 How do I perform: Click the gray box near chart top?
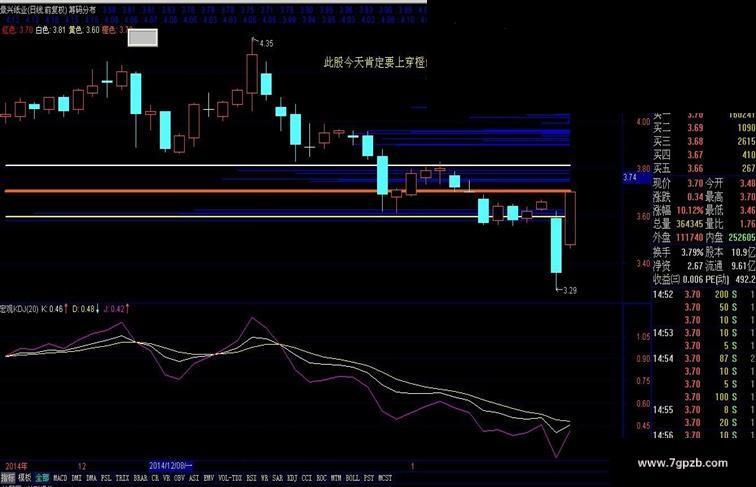143,38
